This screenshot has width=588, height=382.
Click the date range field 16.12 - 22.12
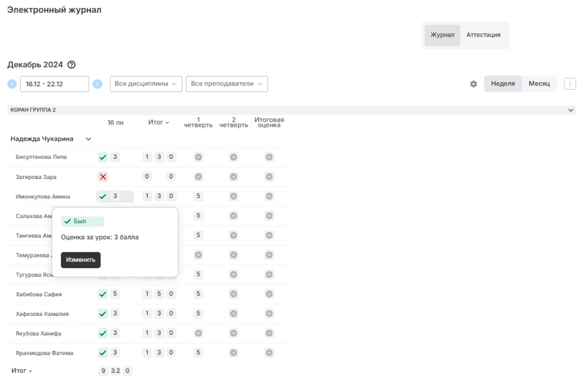tap(54, 84)
